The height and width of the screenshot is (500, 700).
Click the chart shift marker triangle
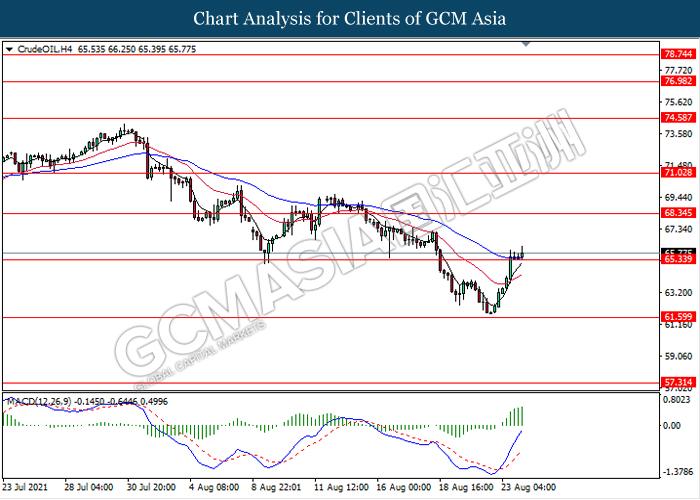[x=526, y=44]
